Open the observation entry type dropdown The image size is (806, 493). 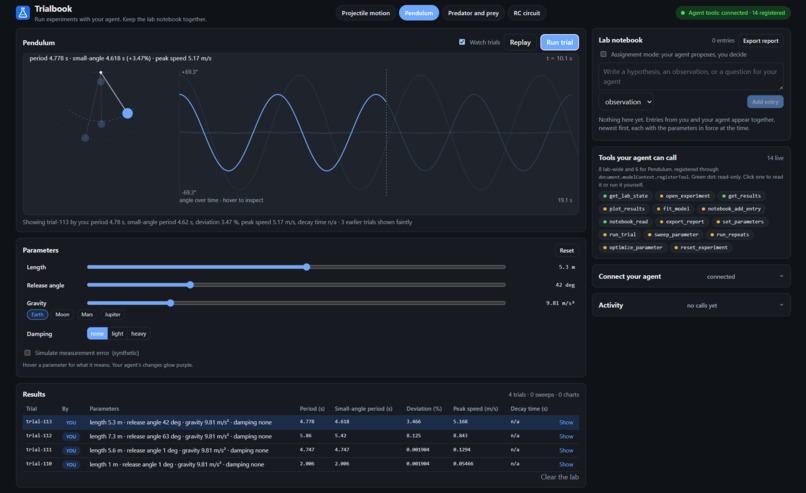tap(628, 102)
